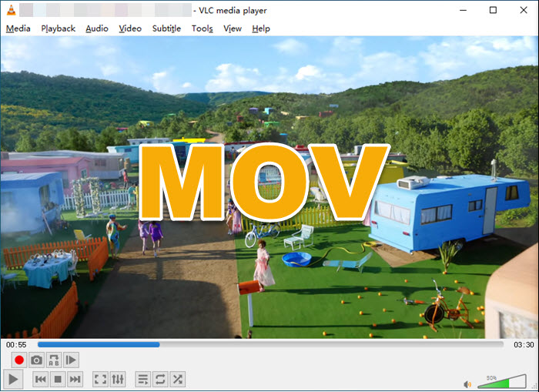This screenshot has width=539, height=392.
Task: Take a snapshot with camera icon
Action: coord(36,360)
